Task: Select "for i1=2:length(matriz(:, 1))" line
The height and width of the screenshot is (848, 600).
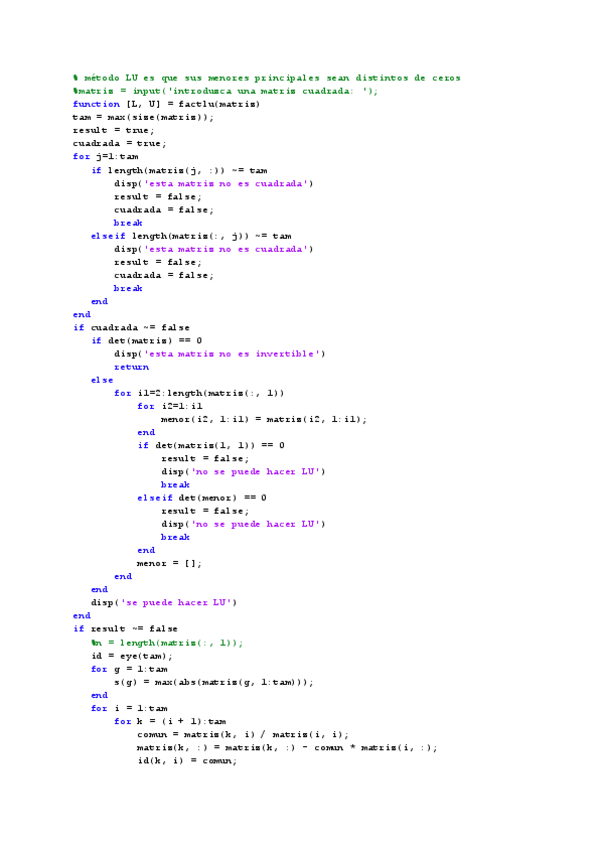Action: coord(199,393)
